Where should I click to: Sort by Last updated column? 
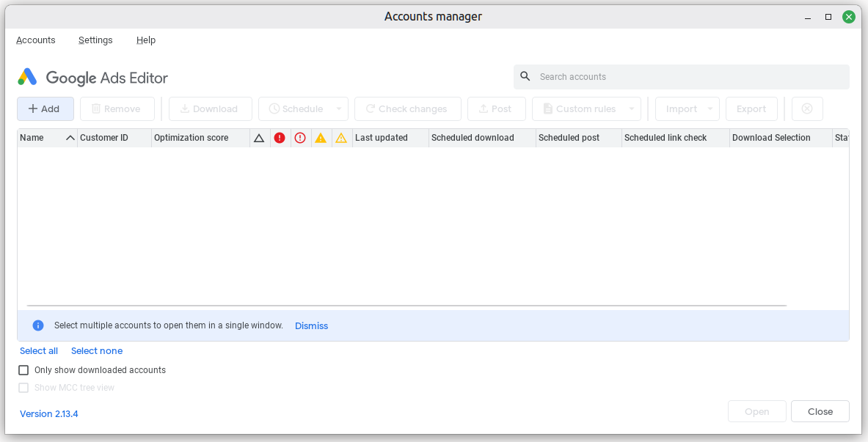(x=390, y=138)
